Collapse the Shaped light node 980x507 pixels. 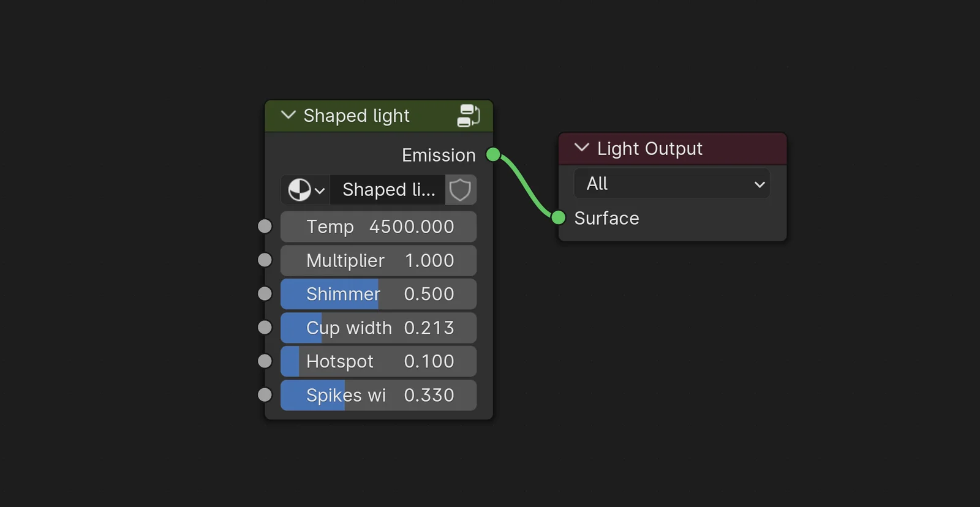[x=288, y=115]
